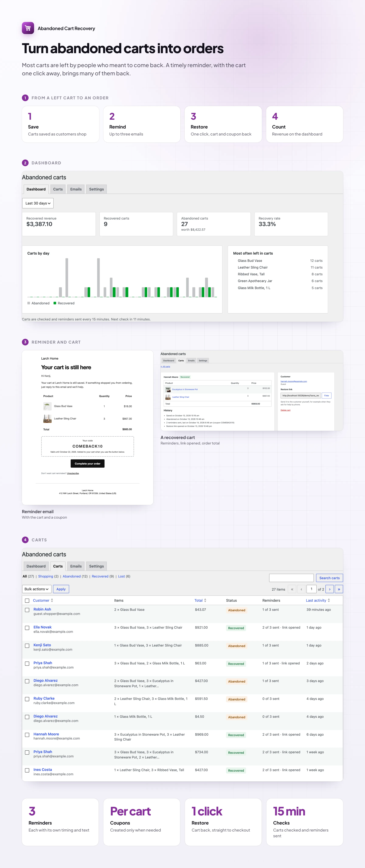Click the Delete cart link
Screen dimensions: 365x868
point(285,410)
